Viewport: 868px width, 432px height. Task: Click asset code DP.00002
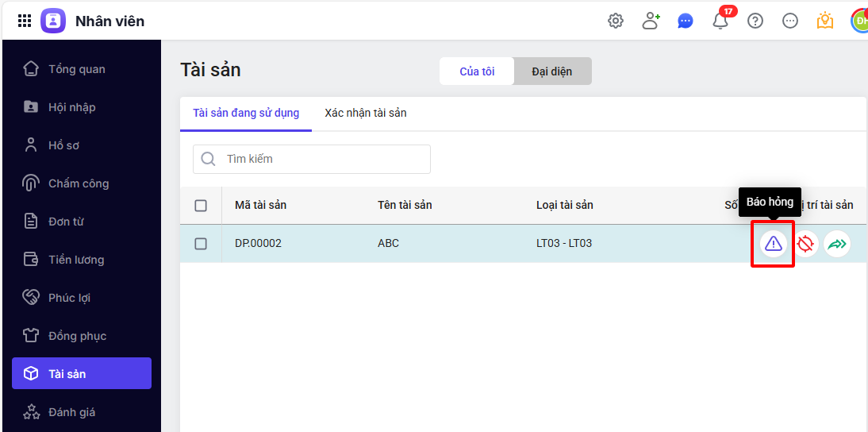click(259, 243)
